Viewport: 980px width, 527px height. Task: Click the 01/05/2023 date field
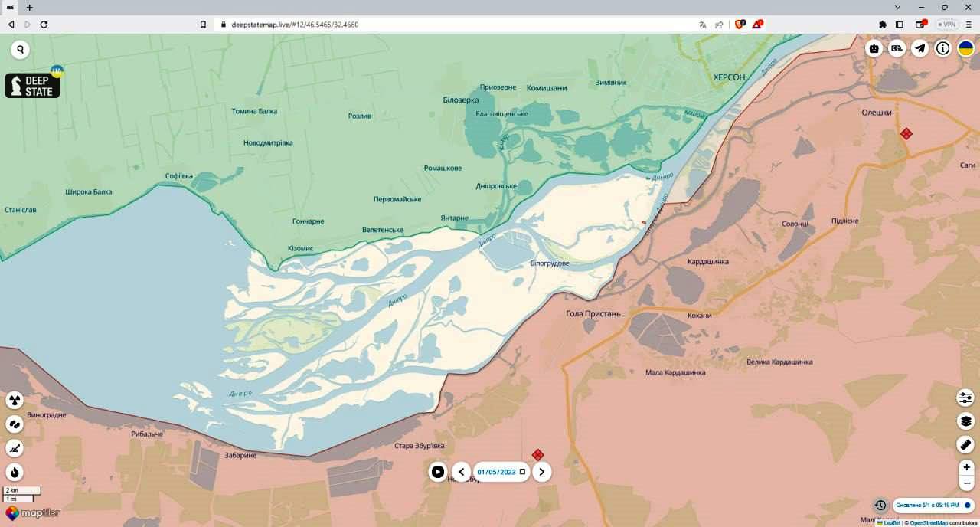coord(497,472)
